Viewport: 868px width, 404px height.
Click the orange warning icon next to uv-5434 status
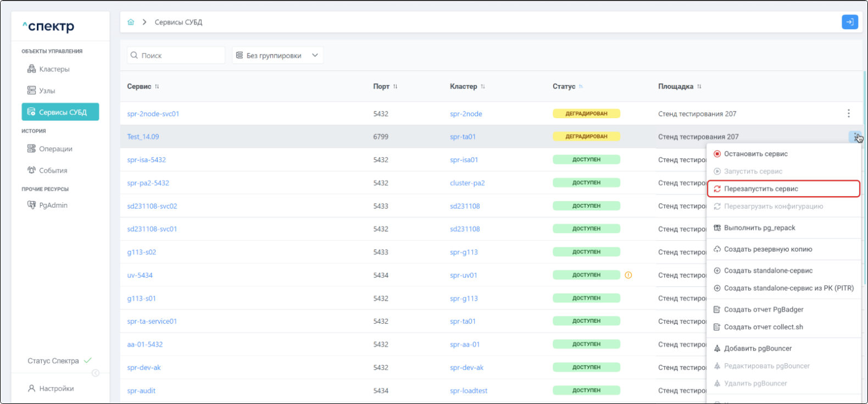coord(628,275)
